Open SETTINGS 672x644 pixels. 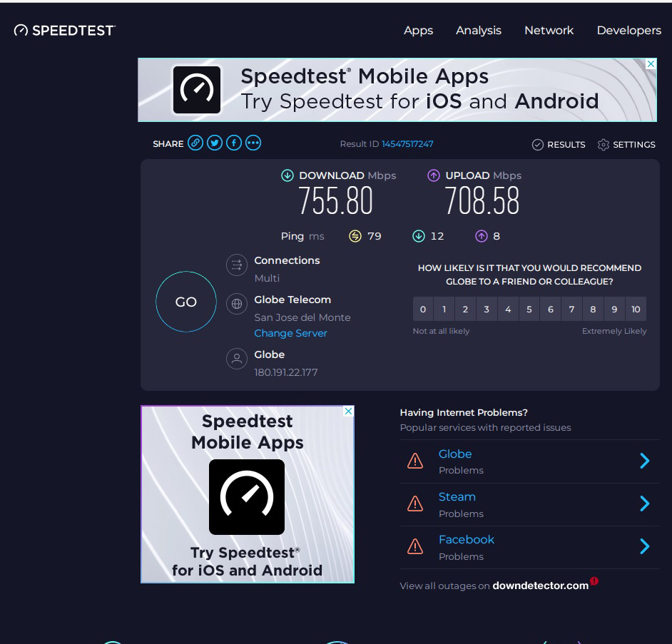(626, 145)
